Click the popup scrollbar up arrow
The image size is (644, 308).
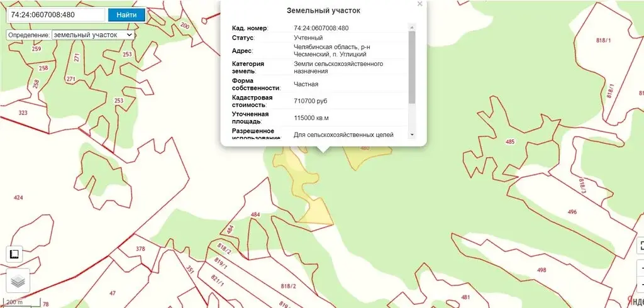click(x=412, y=28)
